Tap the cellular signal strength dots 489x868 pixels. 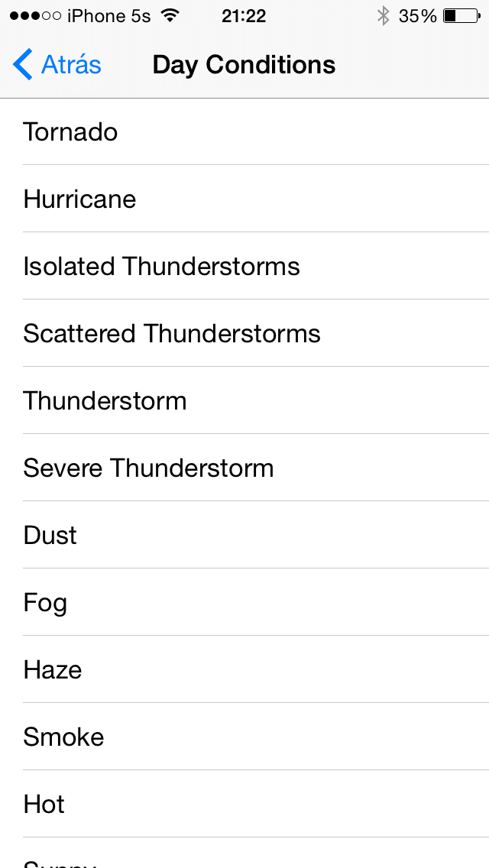(x=35, y=16)
